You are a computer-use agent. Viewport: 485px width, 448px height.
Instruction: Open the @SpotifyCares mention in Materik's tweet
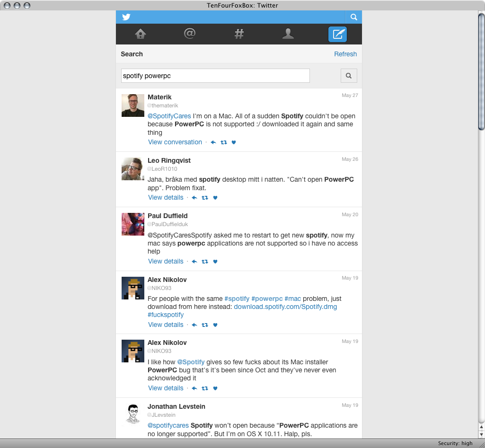pos(169,116)
